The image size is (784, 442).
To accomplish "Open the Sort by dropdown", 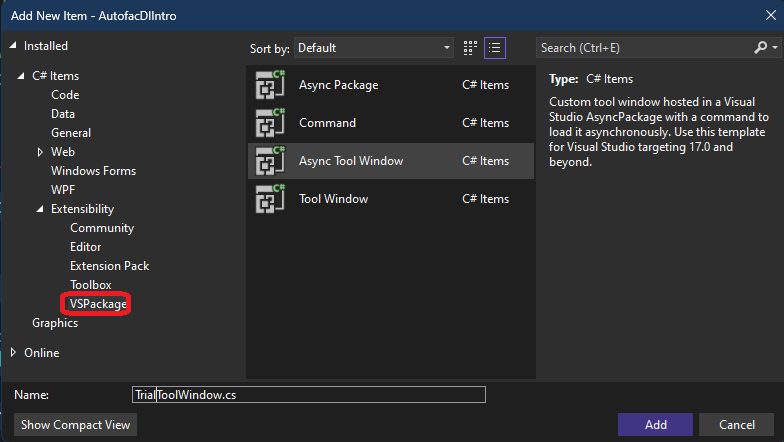I will click(374, 48).
